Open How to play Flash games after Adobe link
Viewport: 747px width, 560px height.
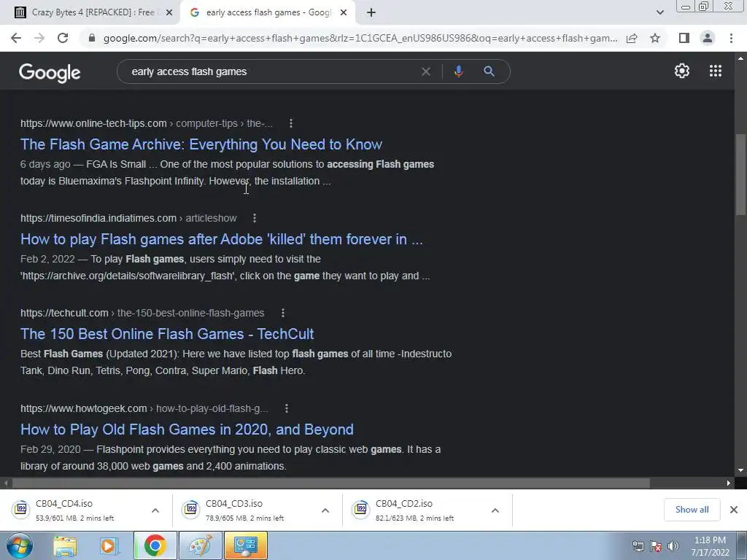click(x=222, y=239)
